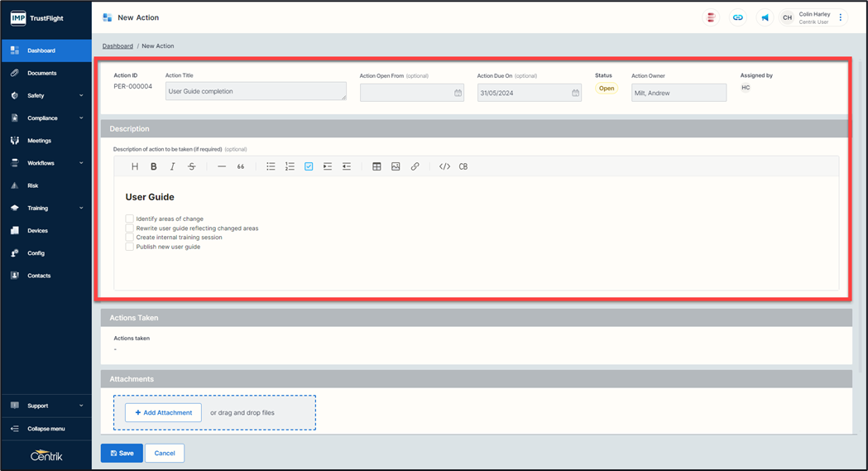This screenshot has height=471, width=868.
Task: Check the 'Identify areas of change' checkbox
Action: 130,219
